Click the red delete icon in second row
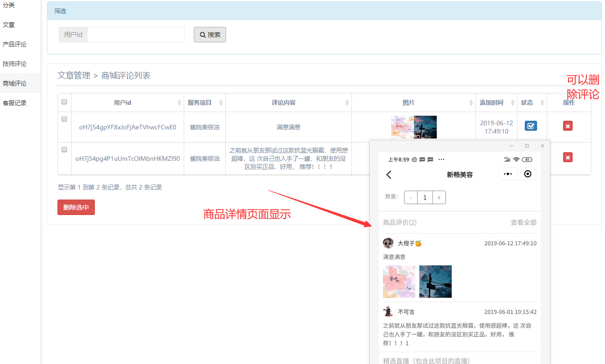Viewport: 605px width, 364px height. pyautogui.click(x=568, y=157)
